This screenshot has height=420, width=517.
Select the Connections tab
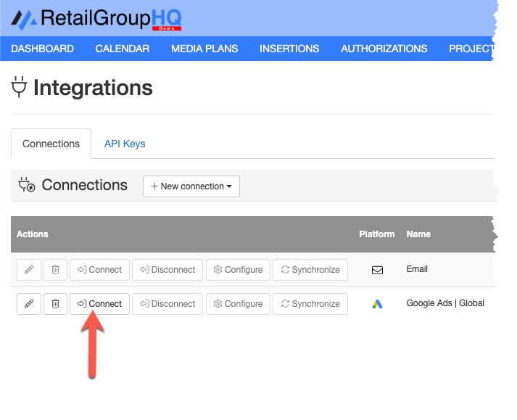(x=51, y=144)
